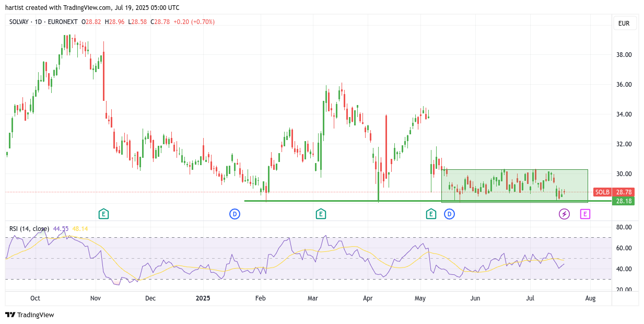Click the Feb label on the time axis
The height and width of the screenshot is (324, 644).
click(260, 298)
